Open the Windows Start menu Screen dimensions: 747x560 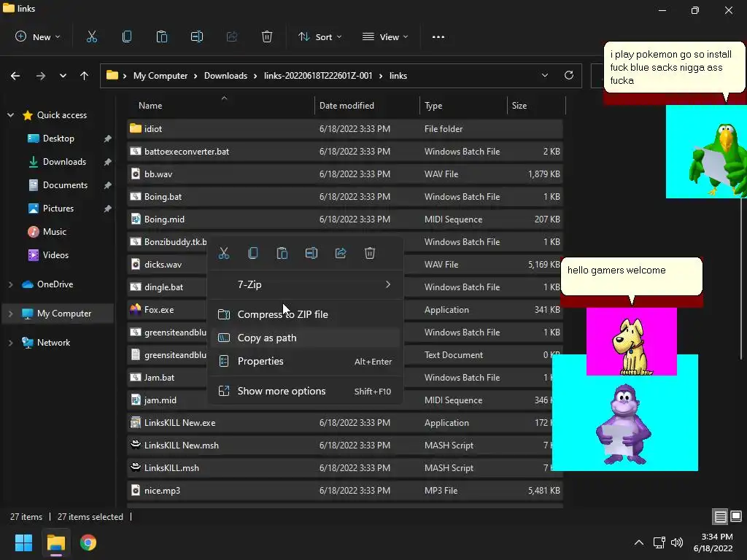coord(23,542)
